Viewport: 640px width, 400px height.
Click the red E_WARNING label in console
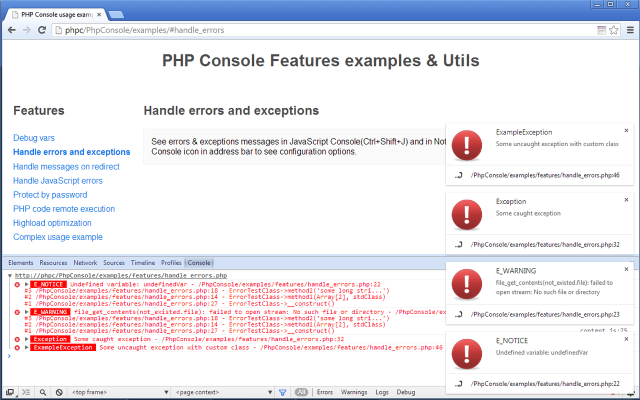tap(50, 312)
